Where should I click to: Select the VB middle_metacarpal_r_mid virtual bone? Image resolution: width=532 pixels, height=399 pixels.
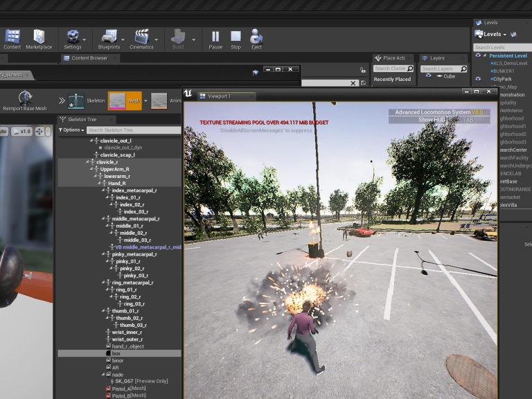coord(148,247)
